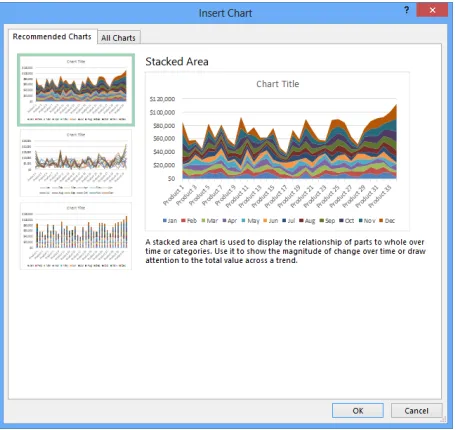Open the Help question mark icon
This screenshot has width=456, height=430.
pos(406,10)
